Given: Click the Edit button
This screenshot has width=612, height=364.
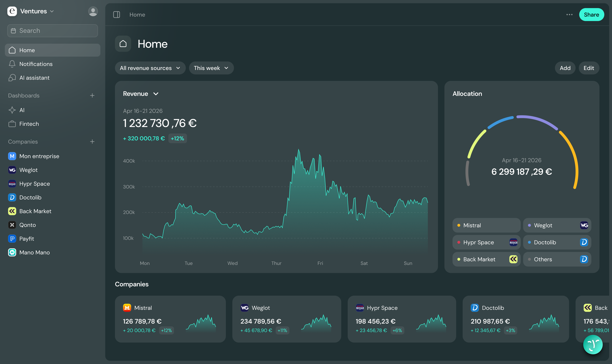Looking at the screenshot, I should [589, 68].
